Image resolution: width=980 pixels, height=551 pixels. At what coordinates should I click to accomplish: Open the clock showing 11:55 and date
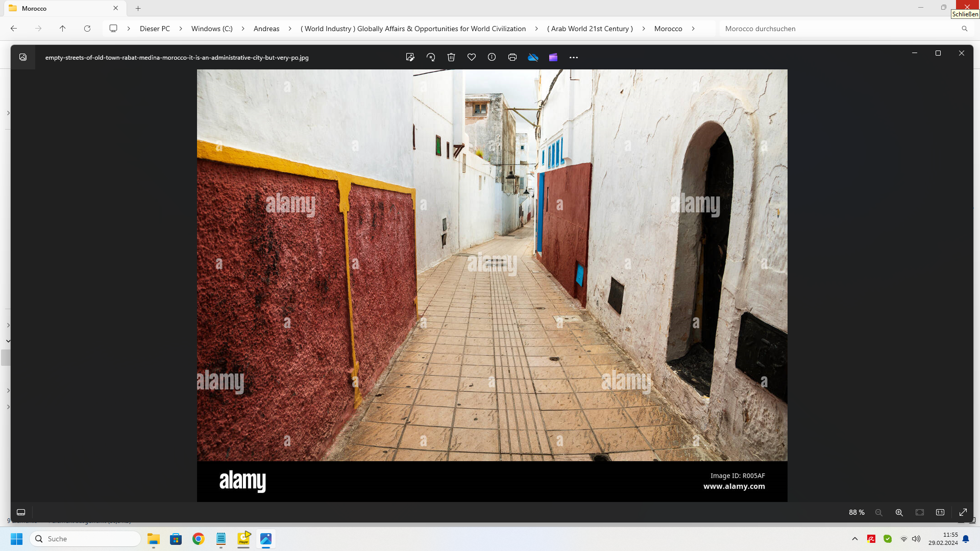(x=943, y=539)
